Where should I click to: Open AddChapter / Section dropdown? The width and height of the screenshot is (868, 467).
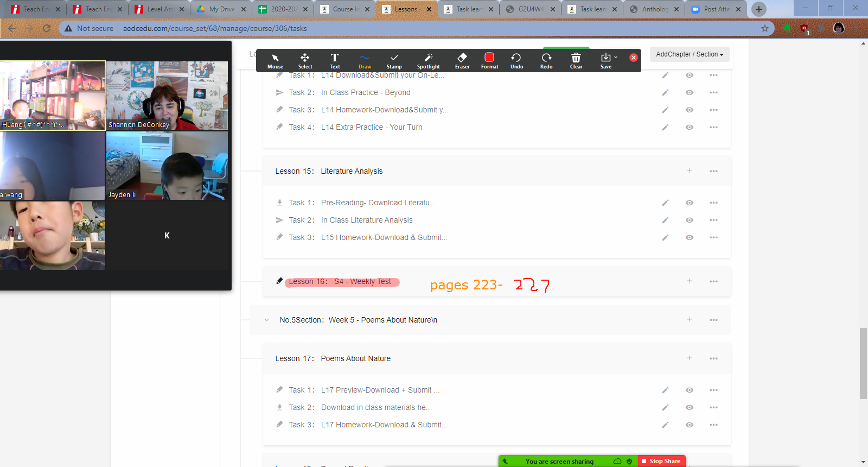[690, 54]
